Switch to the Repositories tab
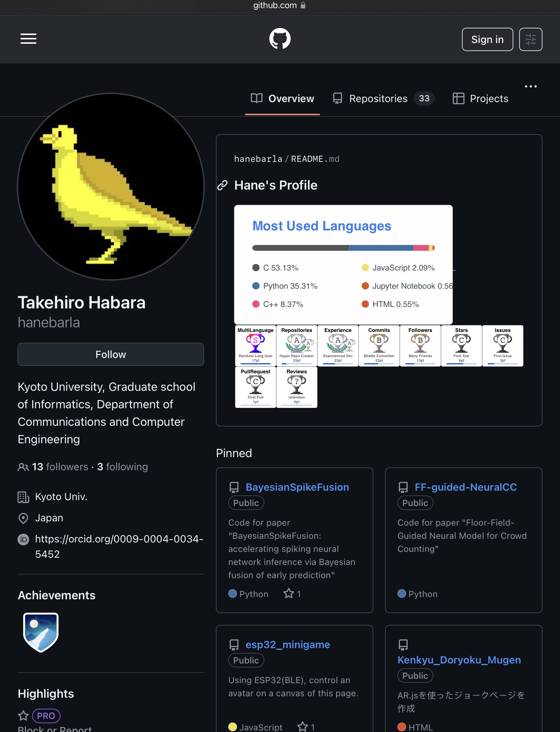The image size is (560, 732). tap(384, 98)
